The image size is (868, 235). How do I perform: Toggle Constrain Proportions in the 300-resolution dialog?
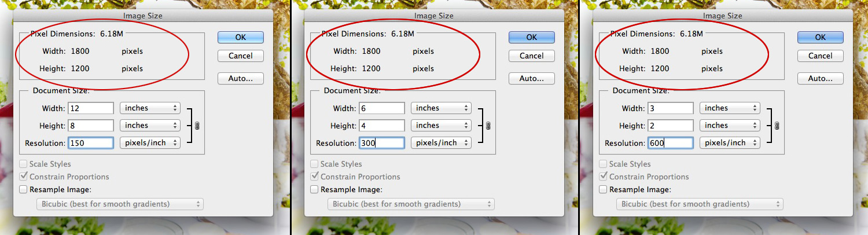314,177
